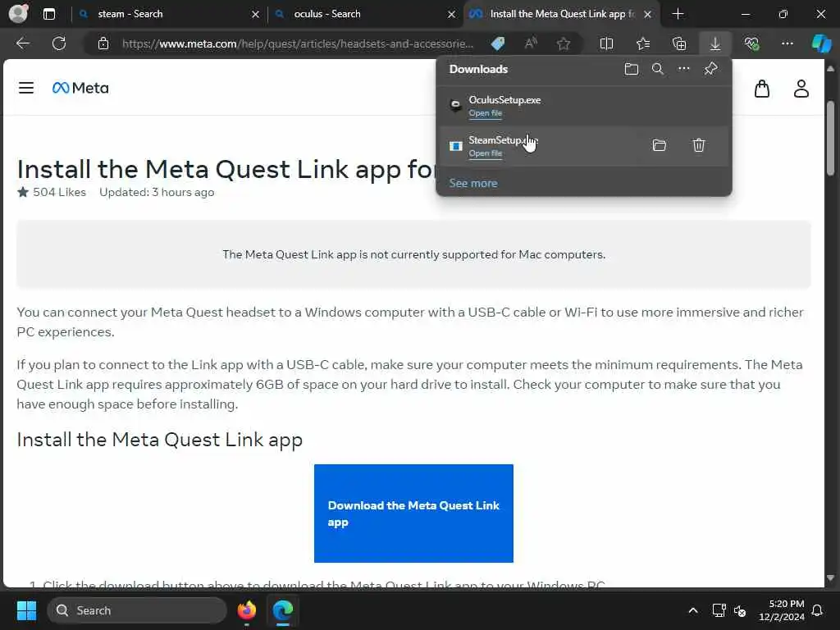Activate Read aloud in the address bar
The width and height of the screenshot is (840, 630).
click(531, 43)
